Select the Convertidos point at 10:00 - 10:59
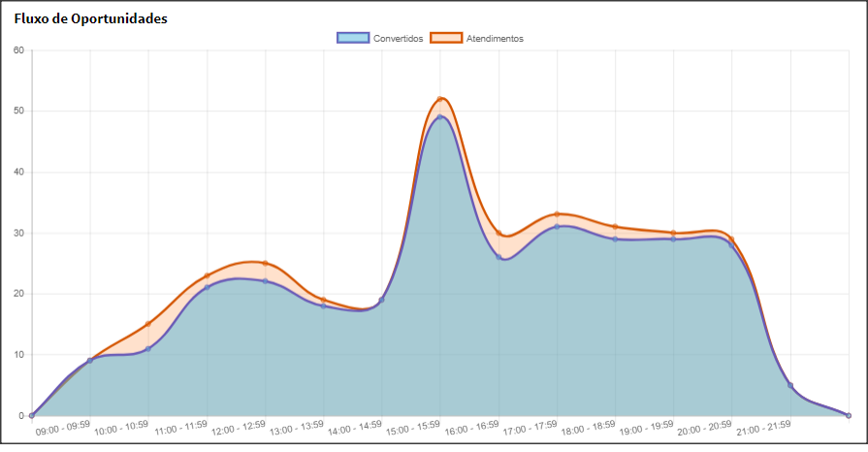Screen dimensions: 868x452 [x=148, y=348]
